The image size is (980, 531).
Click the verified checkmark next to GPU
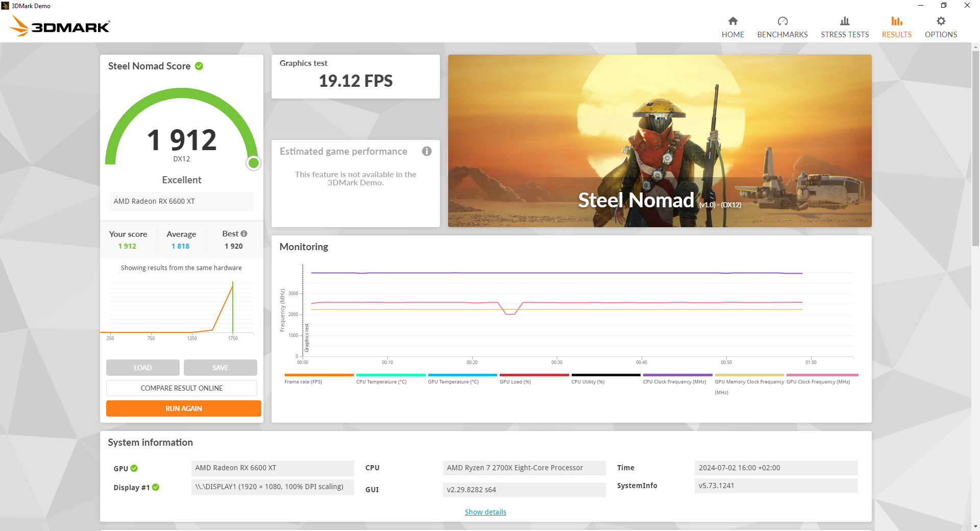pos(133,468)
